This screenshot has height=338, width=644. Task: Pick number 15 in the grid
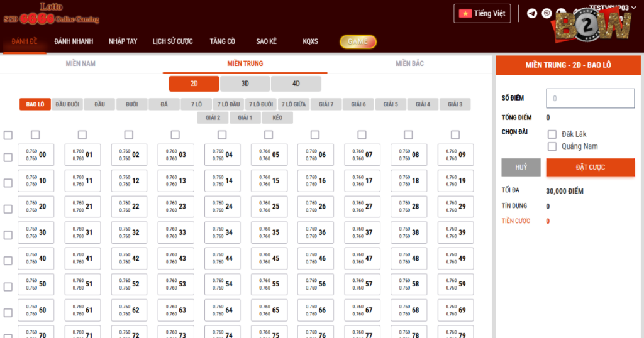coord(269,181)
